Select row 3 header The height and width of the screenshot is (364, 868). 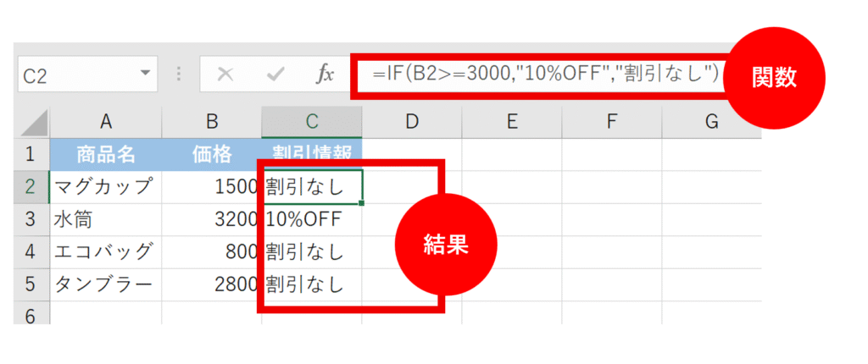[31, 219]
